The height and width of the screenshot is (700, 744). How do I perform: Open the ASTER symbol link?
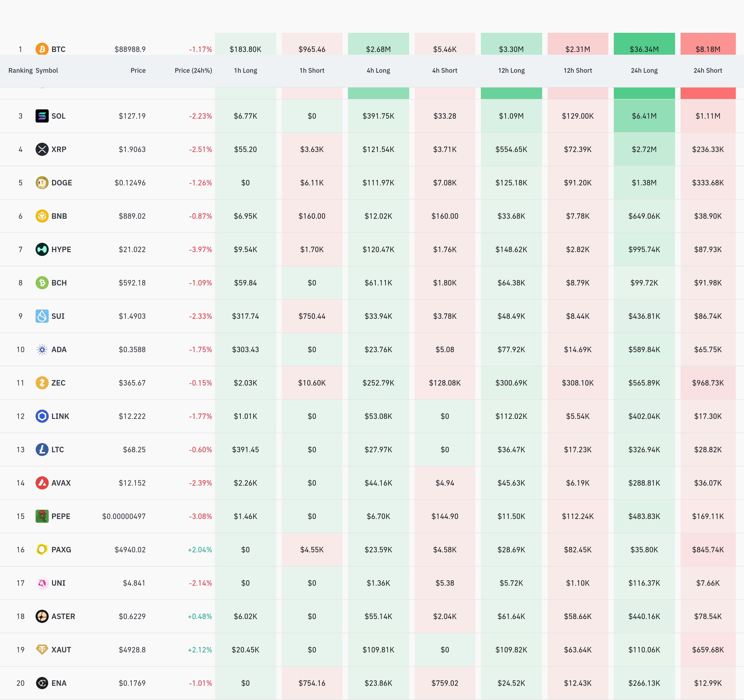(63, 616)
